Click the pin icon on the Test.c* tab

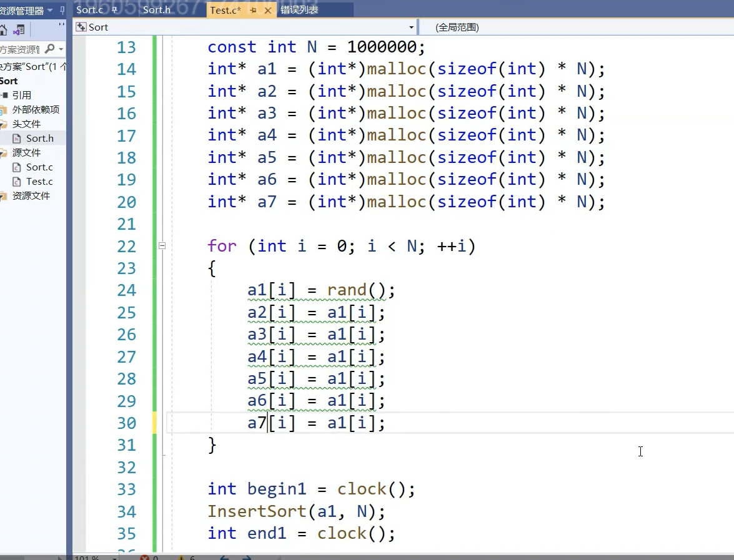click(x=253, y=10)
